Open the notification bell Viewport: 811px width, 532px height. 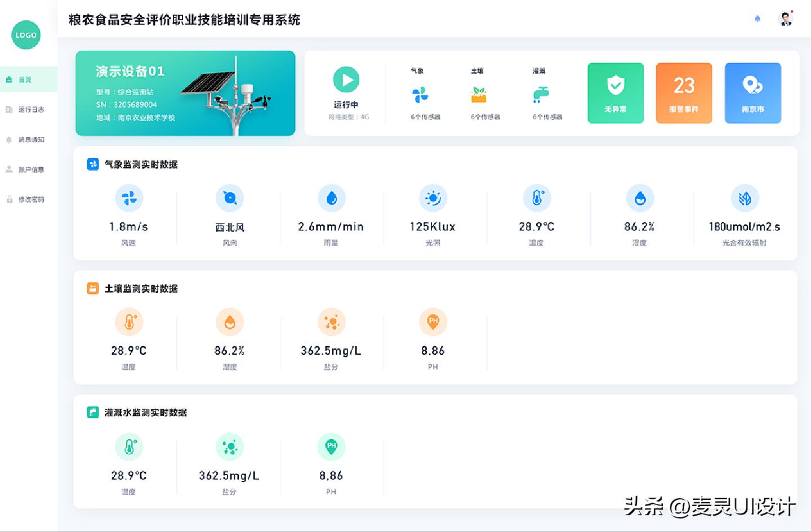coord(757,19)
